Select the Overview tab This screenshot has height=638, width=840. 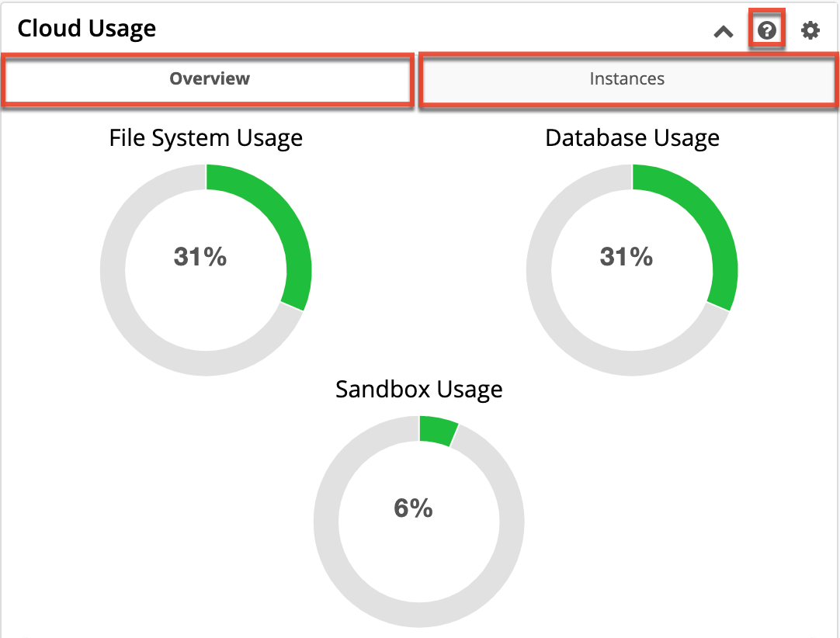[x=209, y=78]
